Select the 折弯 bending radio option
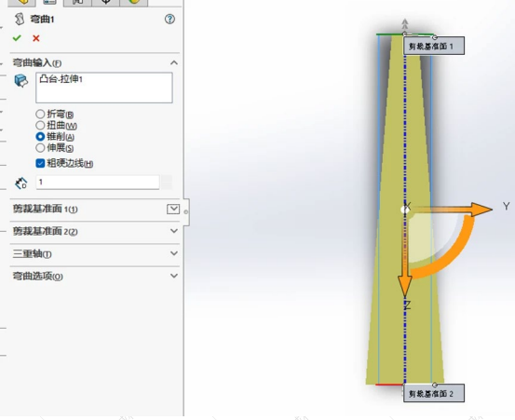 [x=40, y=114]
